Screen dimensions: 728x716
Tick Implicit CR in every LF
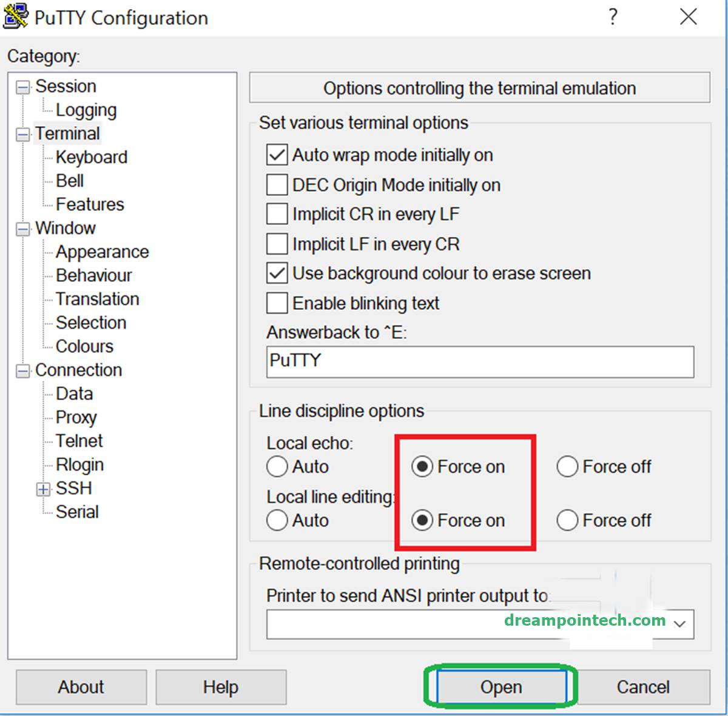coord(277,214)
